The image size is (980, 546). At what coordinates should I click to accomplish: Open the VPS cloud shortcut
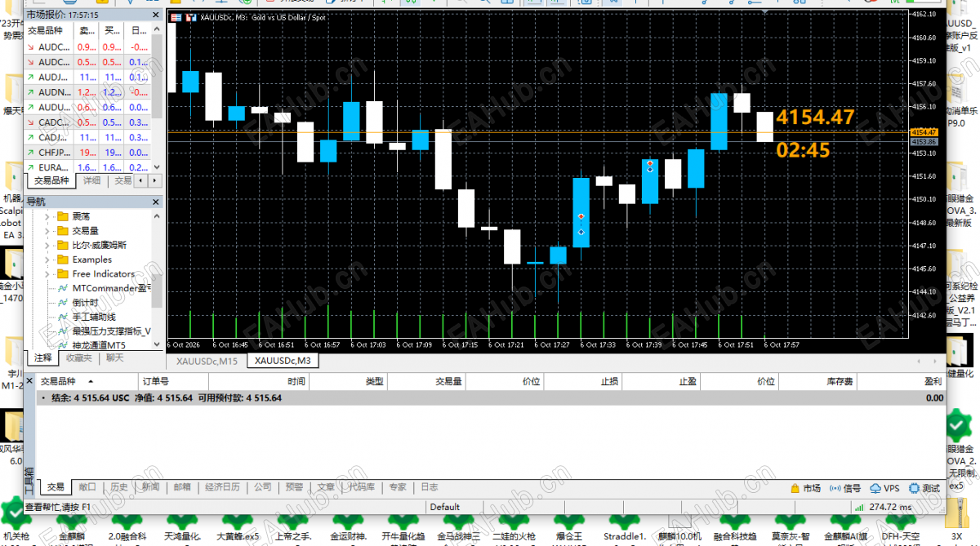point(884,487)
